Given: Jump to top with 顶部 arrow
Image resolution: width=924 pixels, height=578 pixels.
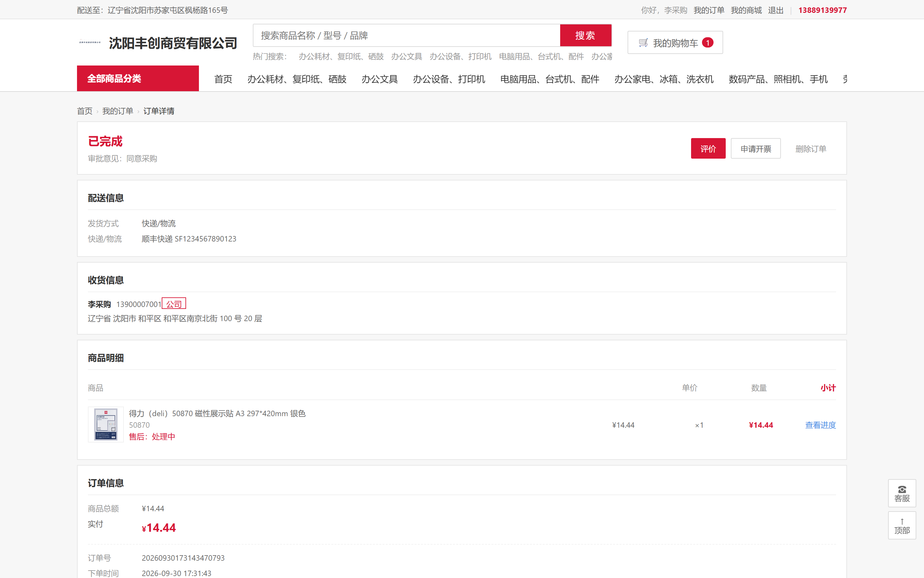Looking at the screenshot, I should [902, 526].
